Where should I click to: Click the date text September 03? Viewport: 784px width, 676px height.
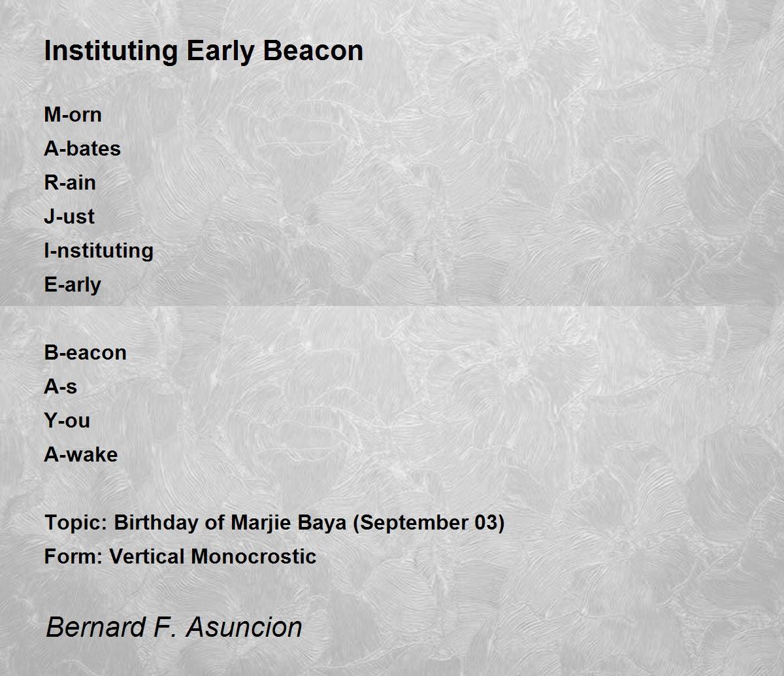tap(429, 523)
